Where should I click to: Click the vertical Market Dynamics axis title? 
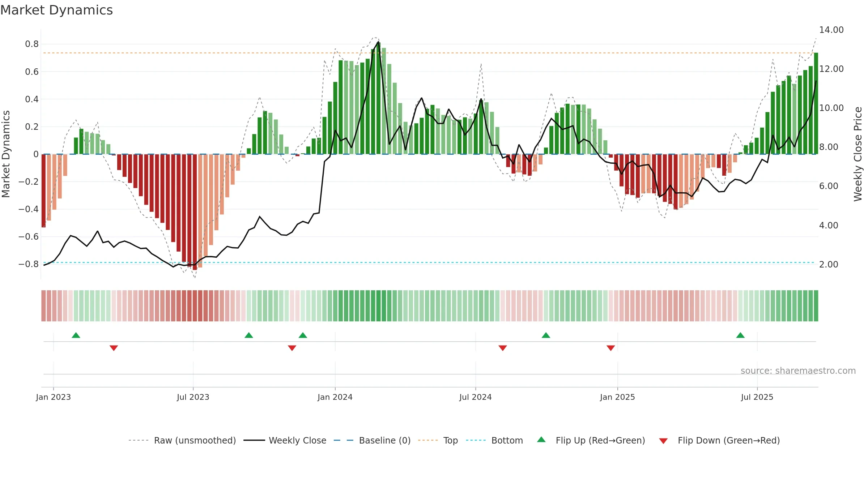point(6,154)
